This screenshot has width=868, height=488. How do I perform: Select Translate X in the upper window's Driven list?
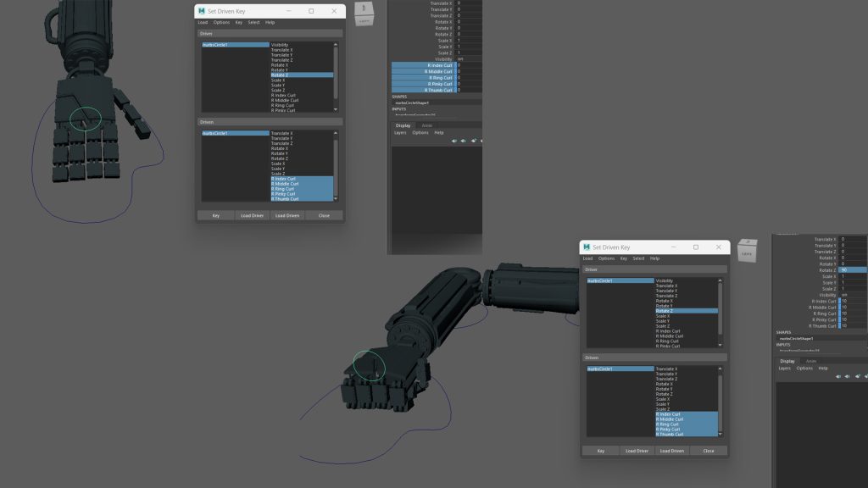point(281,133)
